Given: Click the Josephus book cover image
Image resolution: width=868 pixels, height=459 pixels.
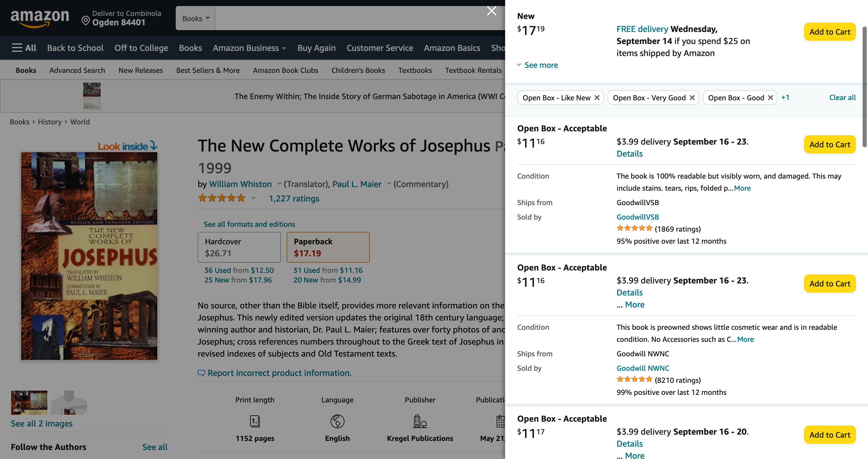Looking at the screenshot, I should pos(89,256).
